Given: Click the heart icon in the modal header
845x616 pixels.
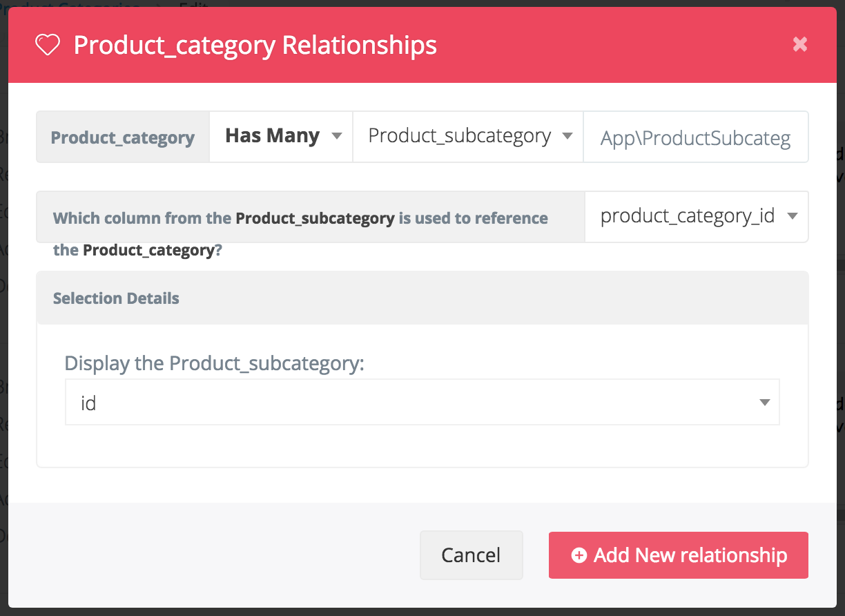Looking at the screenshot, I should [x=48, y=45].
